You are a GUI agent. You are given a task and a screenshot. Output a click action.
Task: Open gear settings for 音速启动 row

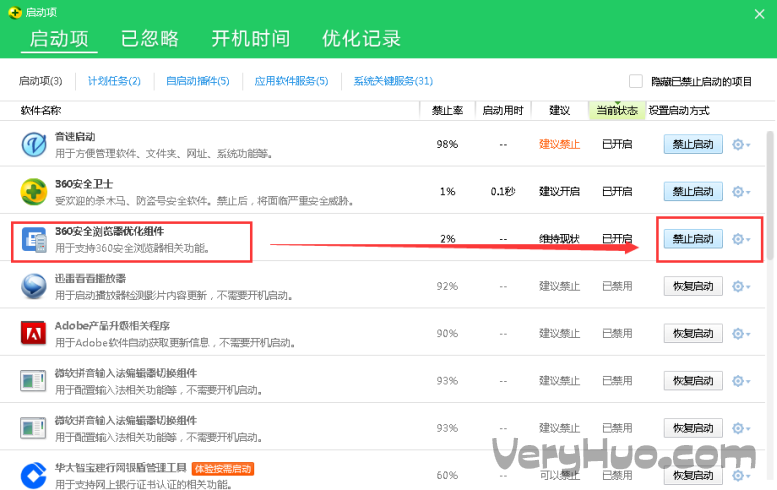pos(741,145)
